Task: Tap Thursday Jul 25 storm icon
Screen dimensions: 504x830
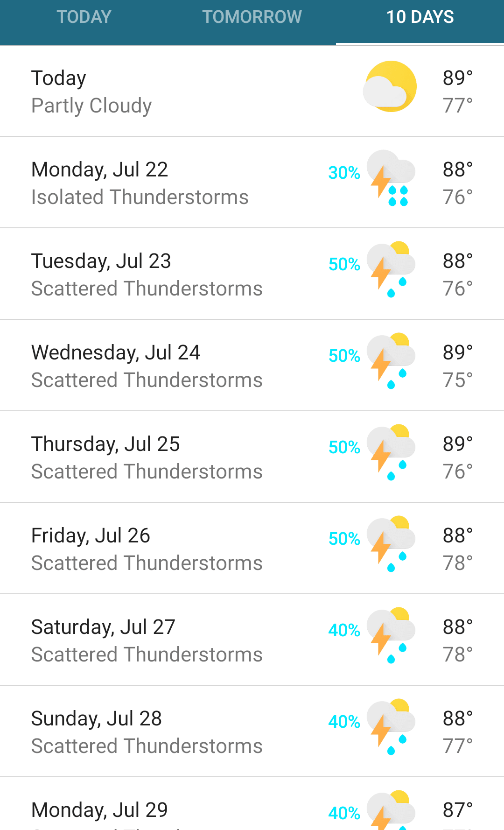Action: pos(391,453)
